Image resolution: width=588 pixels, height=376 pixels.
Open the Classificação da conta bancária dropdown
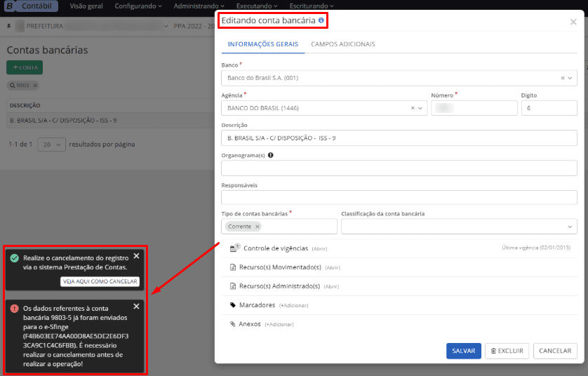tap(569, 227)
